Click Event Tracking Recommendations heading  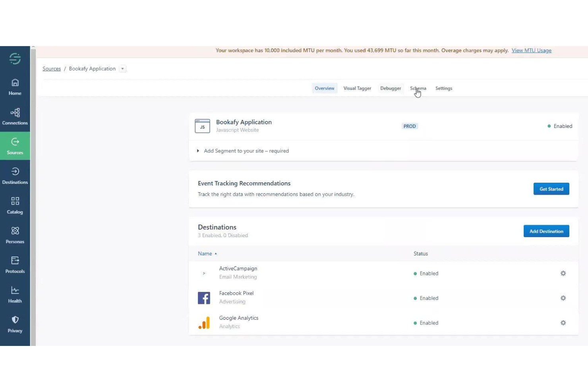click(x=244, y=183)
